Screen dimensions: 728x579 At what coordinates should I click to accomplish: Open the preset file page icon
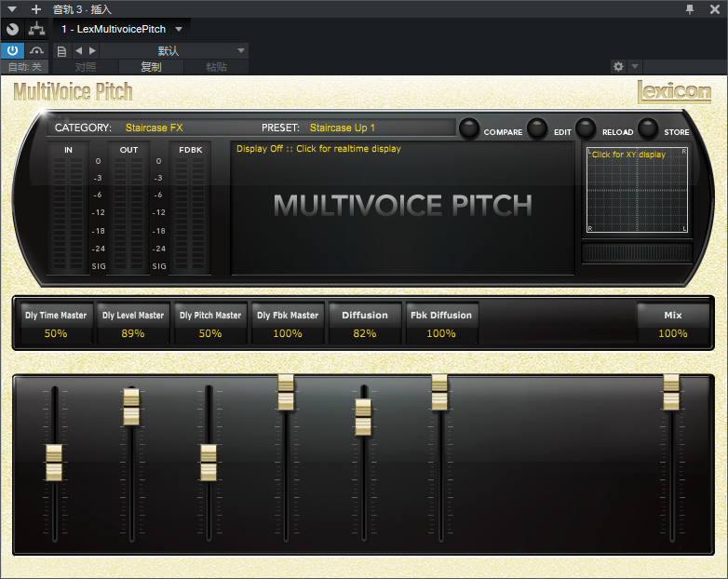61,51
